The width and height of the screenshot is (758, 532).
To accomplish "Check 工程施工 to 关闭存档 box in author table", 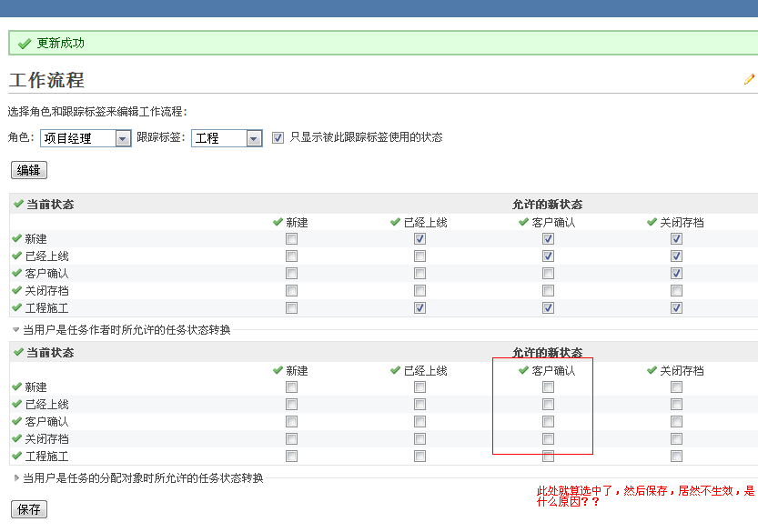I will click(x=676, y=457).
